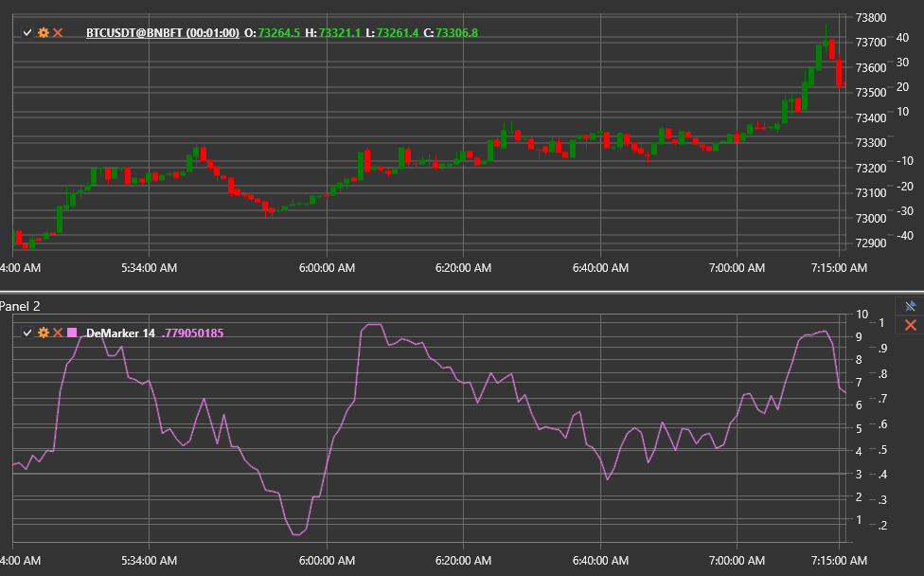Click the BTCUSDT@BNBFT series title link
924x576 pixels.
[162, 33]
